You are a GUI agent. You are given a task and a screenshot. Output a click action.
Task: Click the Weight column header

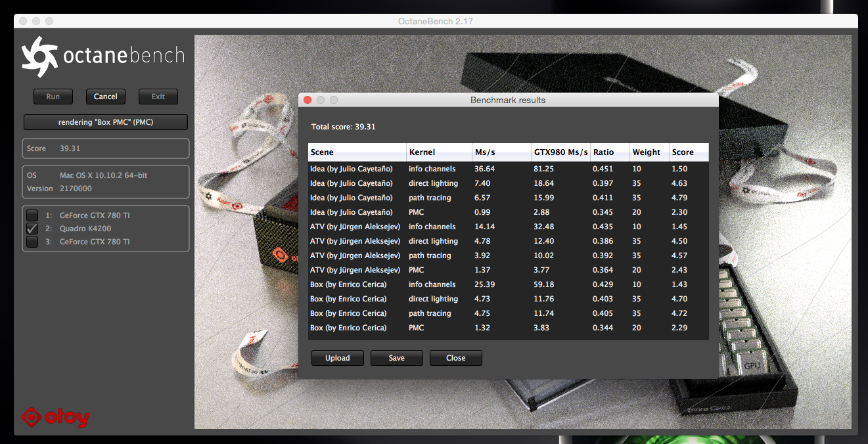pos(649,152)
